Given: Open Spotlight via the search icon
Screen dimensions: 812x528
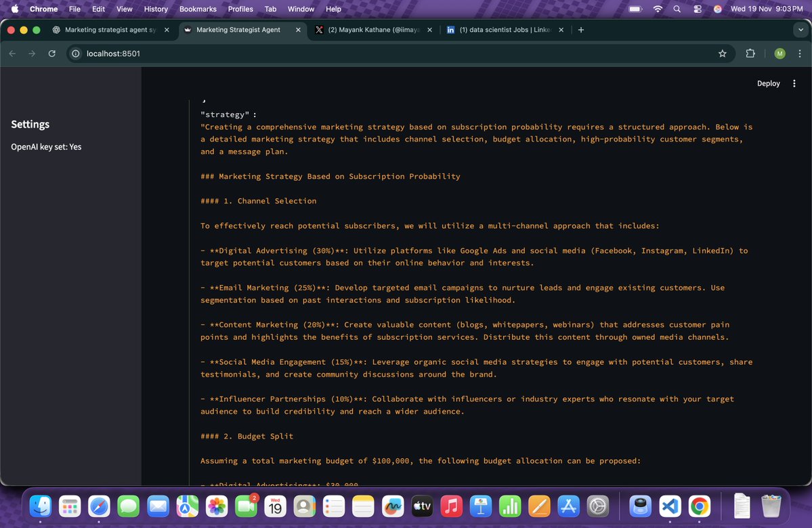Looking at the screenshot, I should [677, 9].
